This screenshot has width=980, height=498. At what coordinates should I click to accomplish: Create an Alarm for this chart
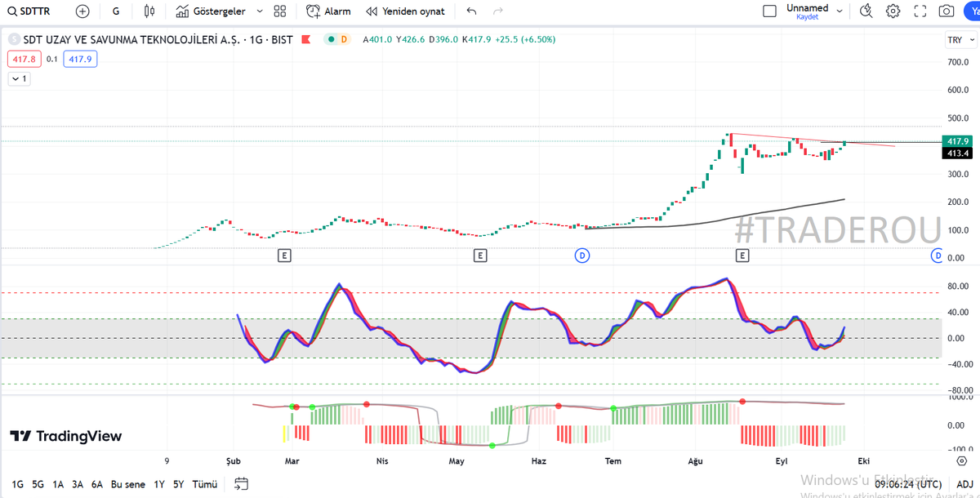coord(328,11)
